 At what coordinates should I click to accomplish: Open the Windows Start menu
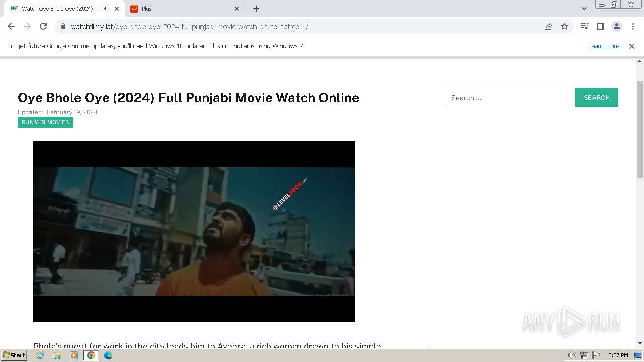[14, 355]
